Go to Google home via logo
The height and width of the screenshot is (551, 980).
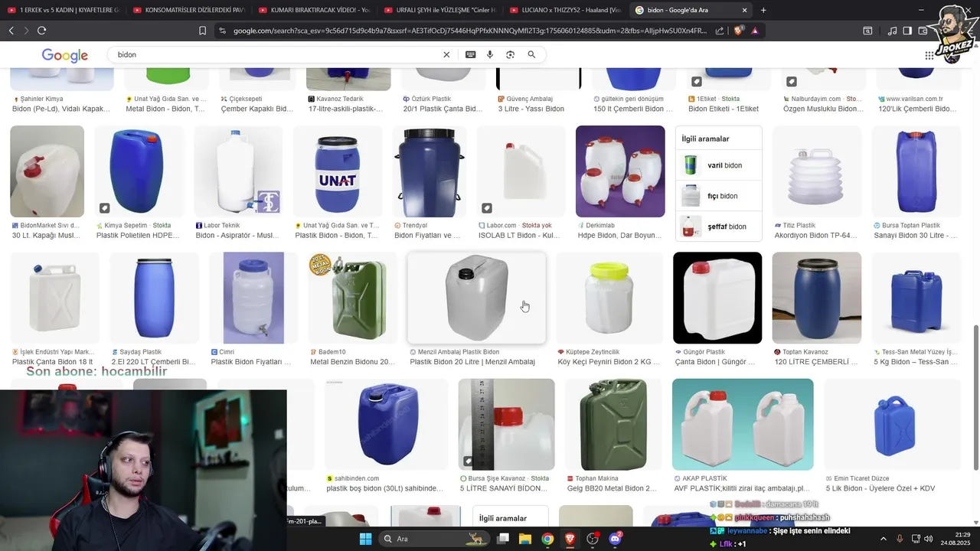click(x=65, y=55)
